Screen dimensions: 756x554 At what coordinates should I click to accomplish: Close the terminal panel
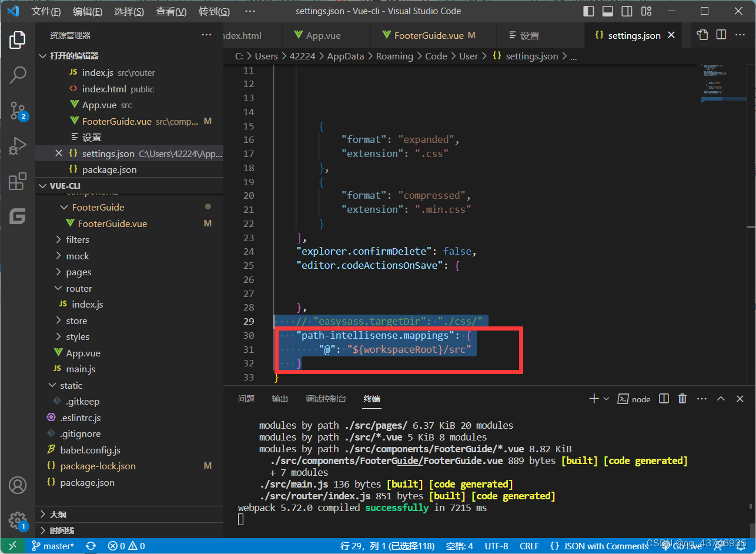(740, 399)
